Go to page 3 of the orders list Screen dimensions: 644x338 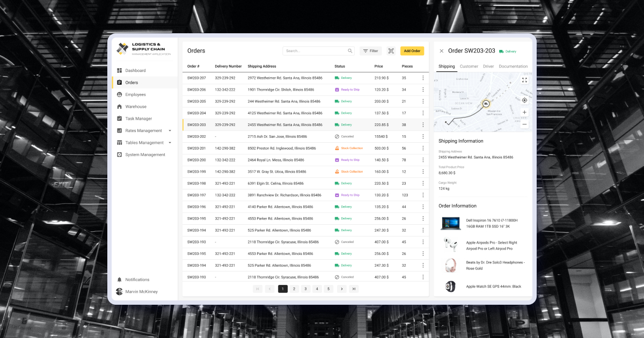(x=305, y=289)
